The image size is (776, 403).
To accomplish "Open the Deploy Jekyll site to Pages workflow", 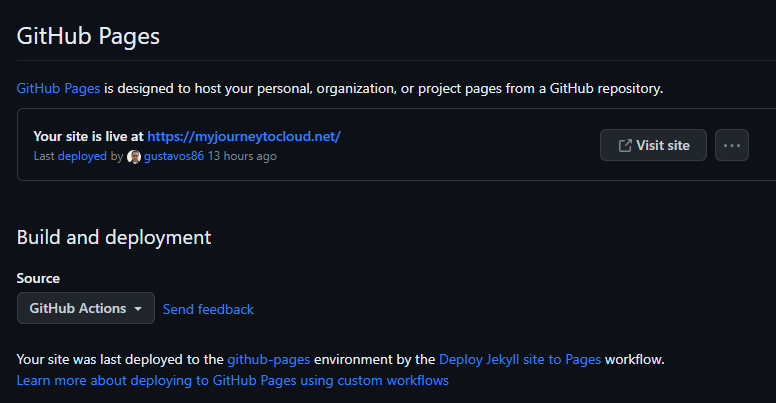I will pos(520,359).
